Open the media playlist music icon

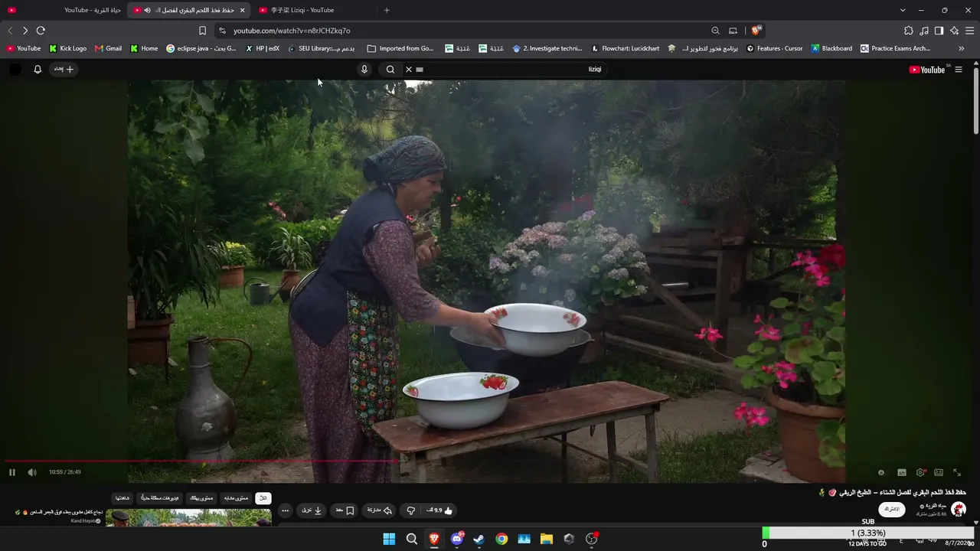(x=924, y=31)
